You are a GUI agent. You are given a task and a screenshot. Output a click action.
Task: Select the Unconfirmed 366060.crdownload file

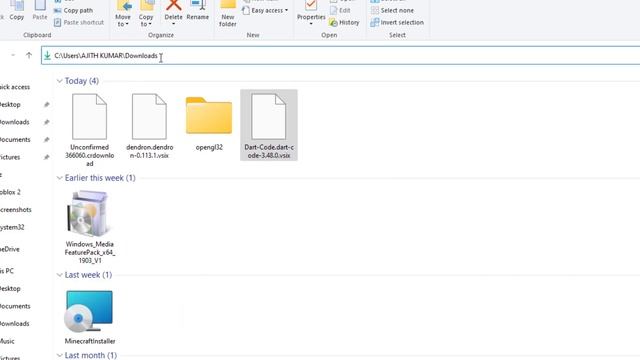[x=89, y=130]
